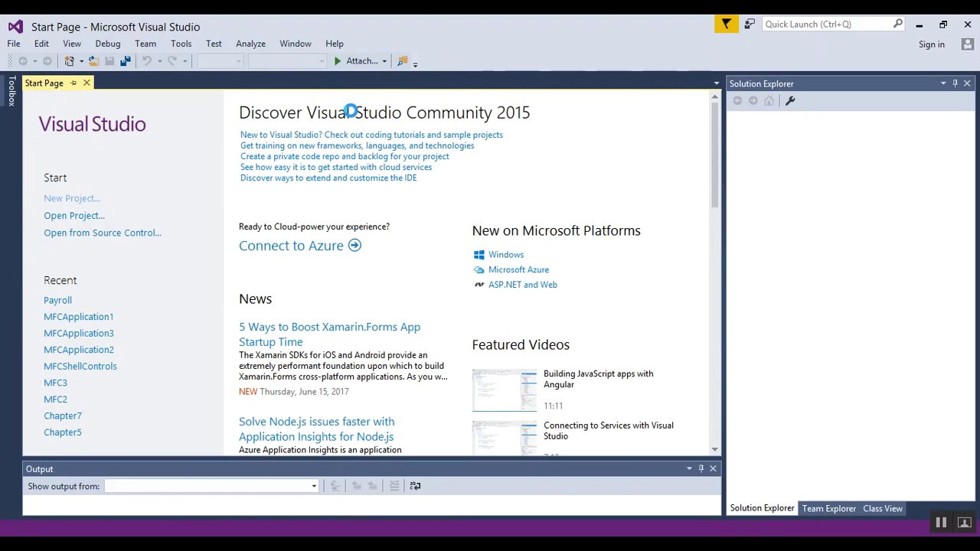Toggle auto hide pin on Output panel
Screen dimensions: 980x551
pos(701,468)
